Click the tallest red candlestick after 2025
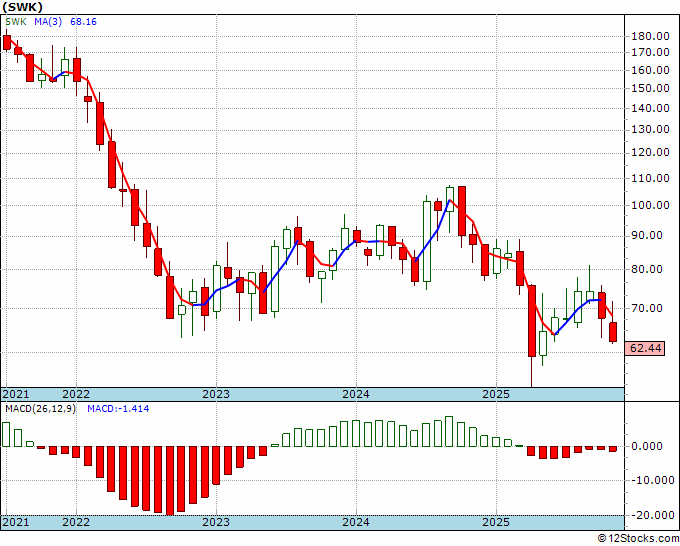Image resolution: width=680 pixels, height=546 pixels. (531, 321)
